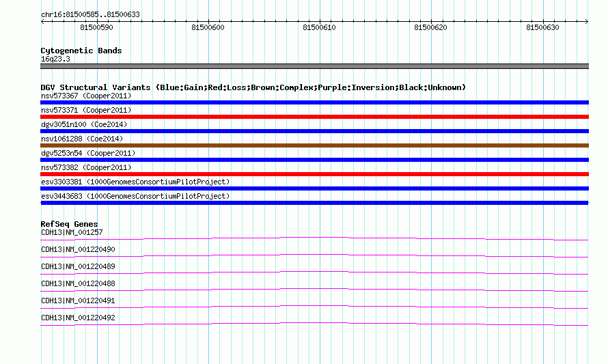Image resolution: width=608 pixels, height=364 pixels.
Task: Click the 81500610 ruler coordinate
Action: click(x=319, y=27)
